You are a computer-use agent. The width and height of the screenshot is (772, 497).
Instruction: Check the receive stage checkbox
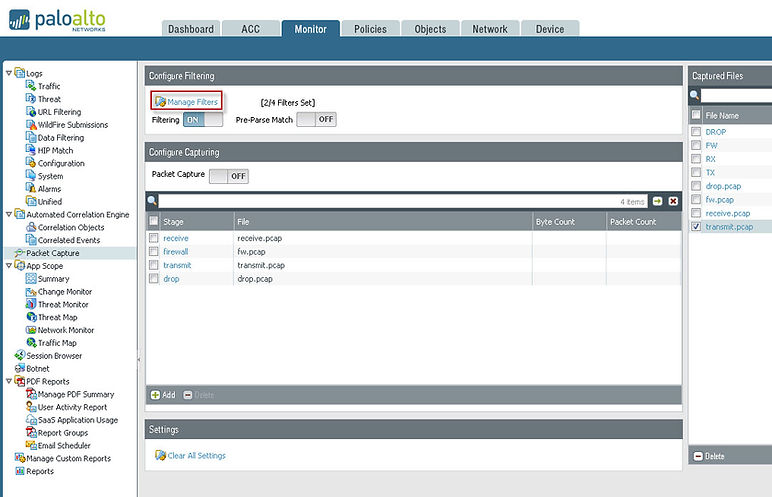(154, 238)
